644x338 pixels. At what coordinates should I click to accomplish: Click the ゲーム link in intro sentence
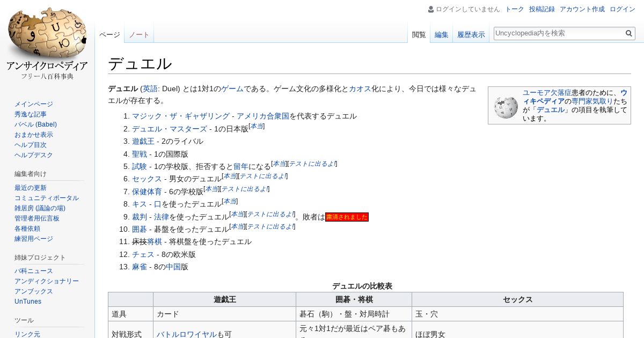coord(232,89)
